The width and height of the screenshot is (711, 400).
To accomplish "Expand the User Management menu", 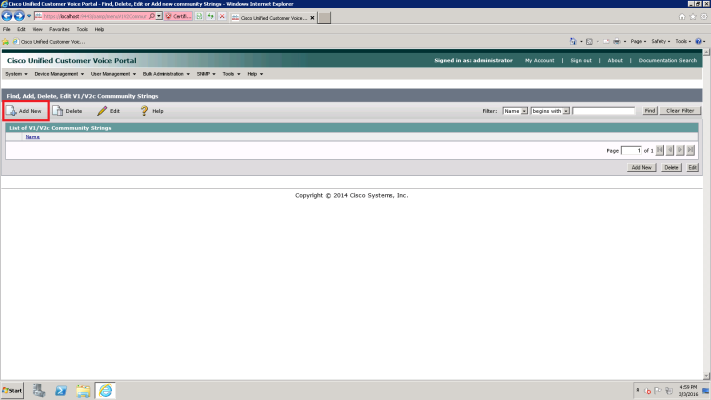I will click(x=113, y=74).
